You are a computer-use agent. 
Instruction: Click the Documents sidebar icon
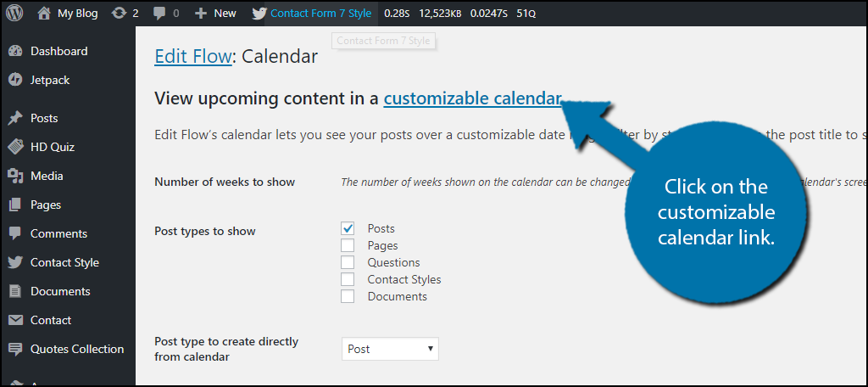(15, 291)
